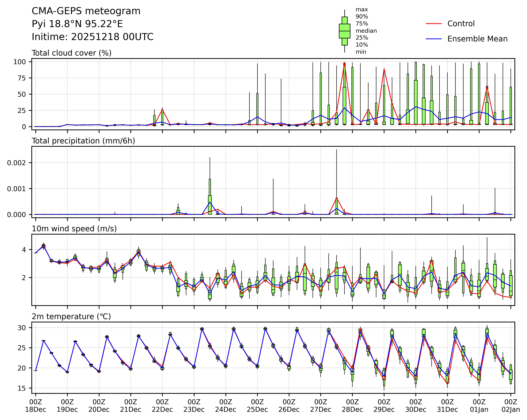The image size is (527, 420).
Task: Click the '100' cloud cover y-axis label
Action: (20, 62)
